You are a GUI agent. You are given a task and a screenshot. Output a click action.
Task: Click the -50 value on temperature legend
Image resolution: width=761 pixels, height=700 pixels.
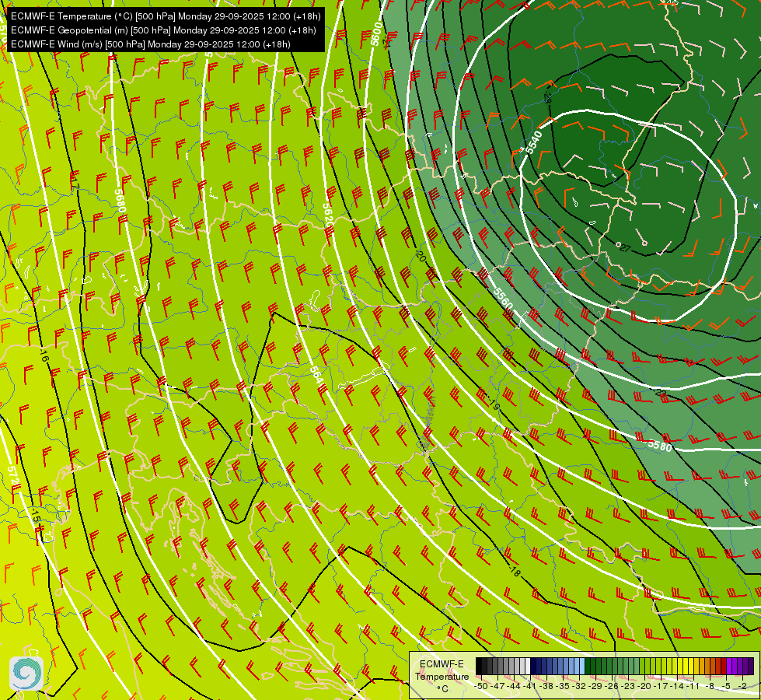pos(481,685)
